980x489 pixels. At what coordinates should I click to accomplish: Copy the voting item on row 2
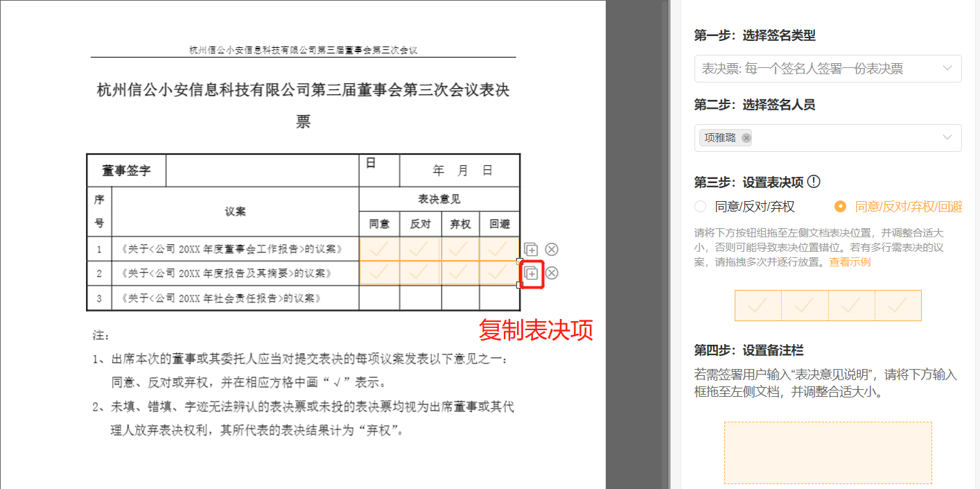coord(531,273)
